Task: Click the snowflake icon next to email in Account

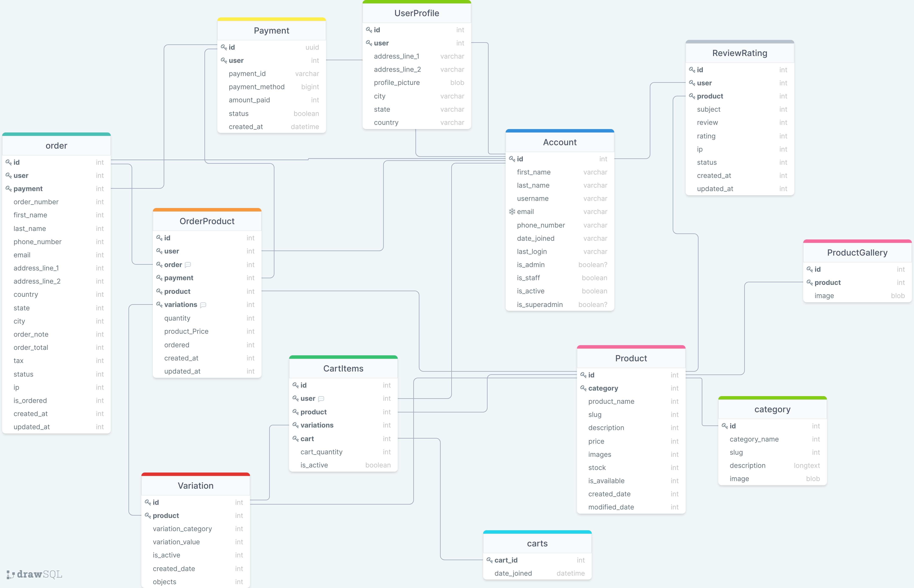Action: click(512, 211)
